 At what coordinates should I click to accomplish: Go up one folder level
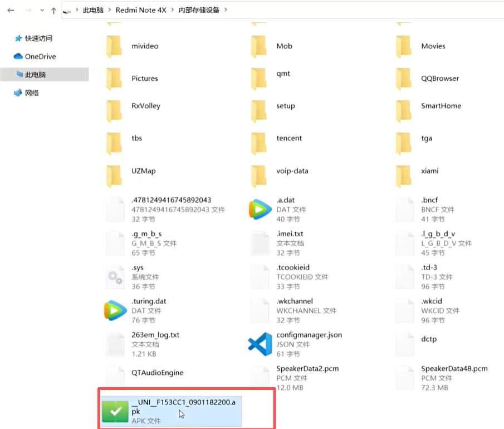[53, 11]
